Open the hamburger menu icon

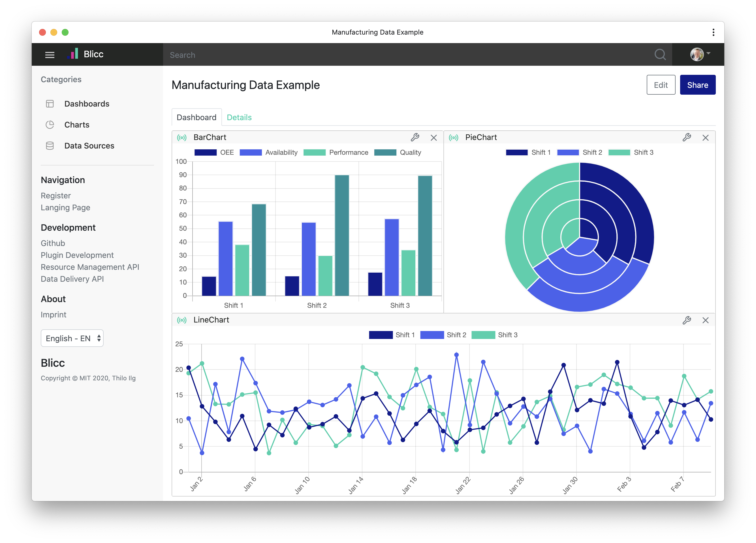point(50,55)
